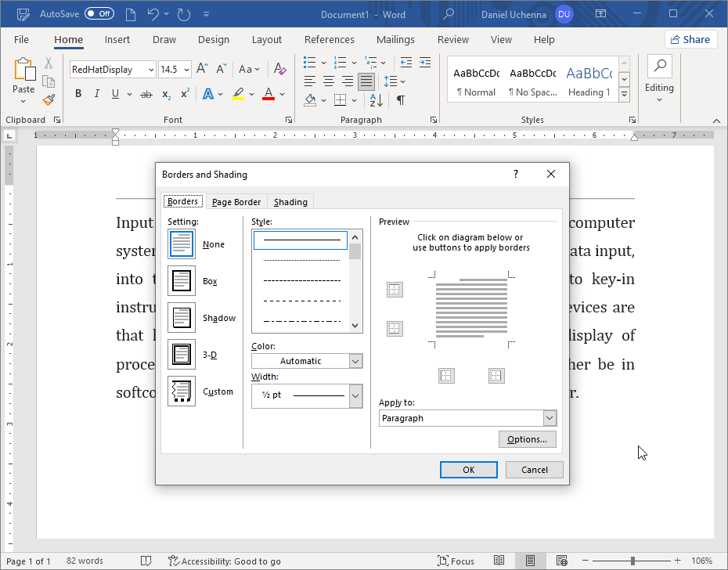
Task: Click the Format Painter icon in Clipboard
Action: [x=49, y=99]
